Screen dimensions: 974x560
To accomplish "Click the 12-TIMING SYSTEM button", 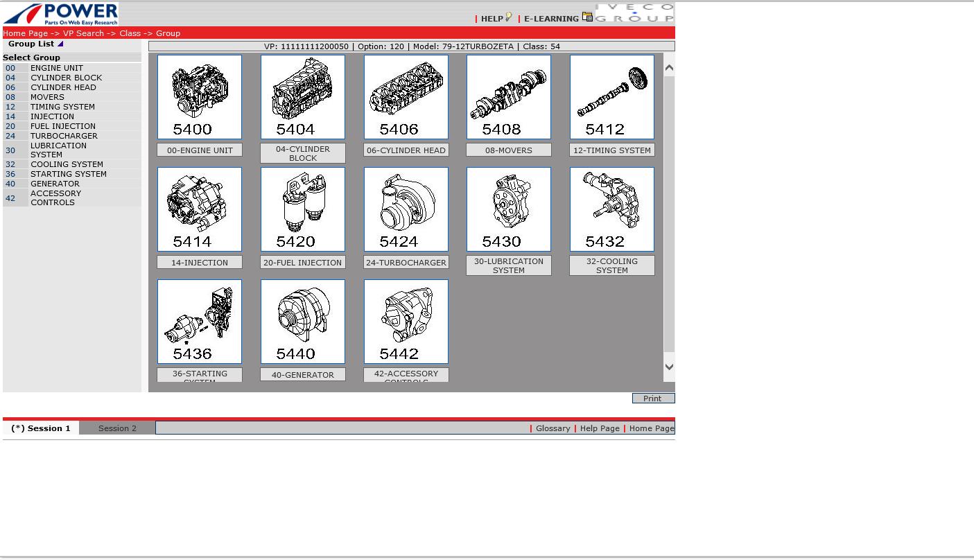I will 612,150.
